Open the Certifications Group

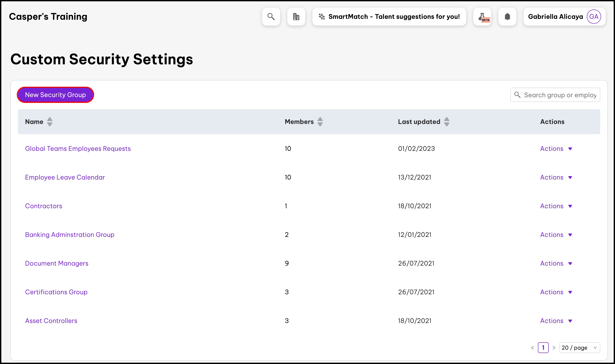tap(56, 292)
